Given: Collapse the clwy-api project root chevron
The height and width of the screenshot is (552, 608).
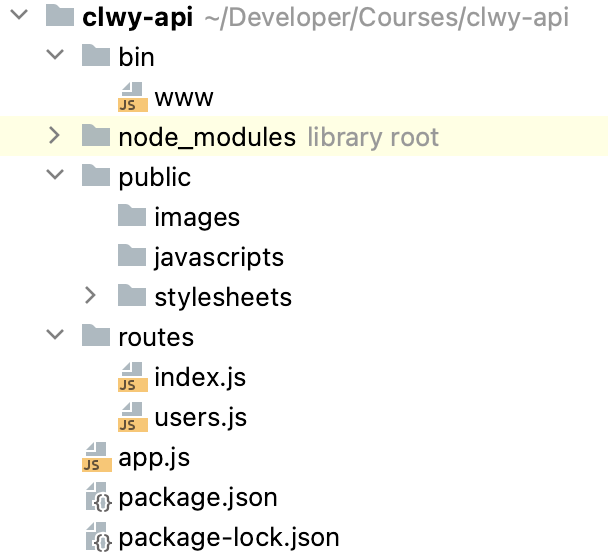Looking at the screenshot, I should (x=19, y=15).
